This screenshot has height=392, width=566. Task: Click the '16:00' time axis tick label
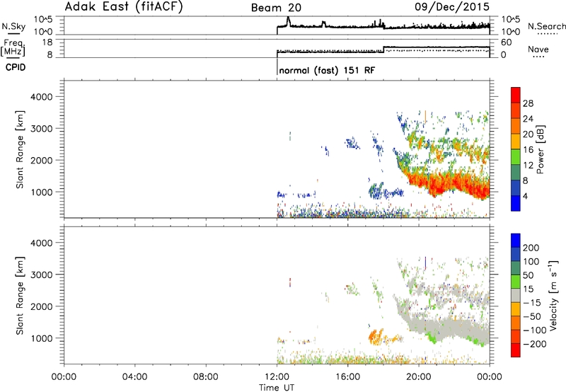click(x=347, y=377)
